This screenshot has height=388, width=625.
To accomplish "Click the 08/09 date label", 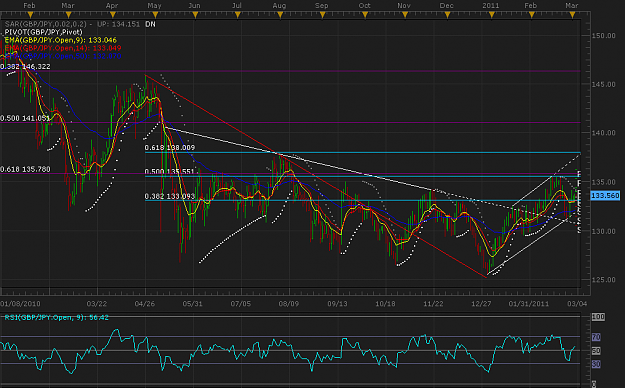I will 289,304.
